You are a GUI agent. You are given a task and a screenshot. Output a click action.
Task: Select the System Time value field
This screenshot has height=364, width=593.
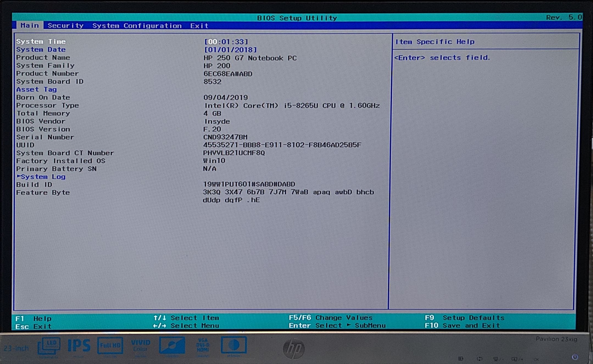(226, 42)
